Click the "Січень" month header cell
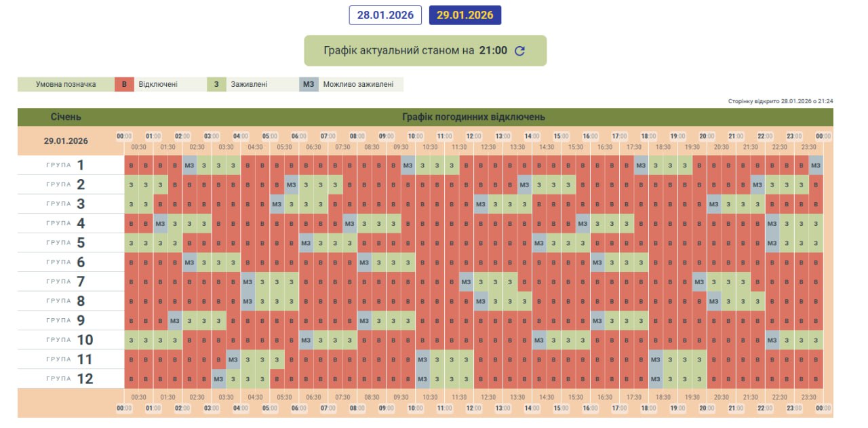 click(x=66, y=117)
